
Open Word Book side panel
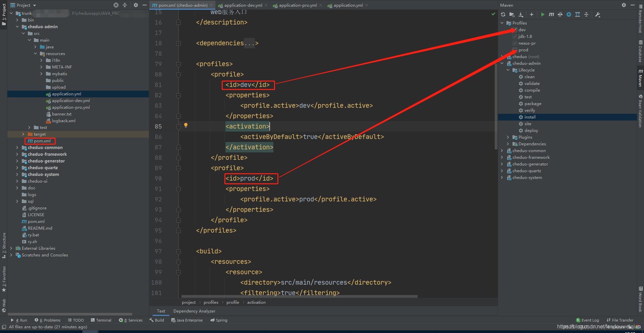pyautogui.click(x=640, y=299)
